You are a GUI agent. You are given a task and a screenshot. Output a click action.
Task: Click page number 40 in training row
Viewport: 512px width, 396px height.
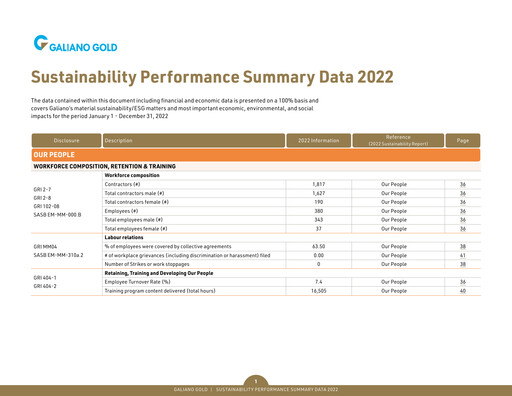[x=463, y=291]
